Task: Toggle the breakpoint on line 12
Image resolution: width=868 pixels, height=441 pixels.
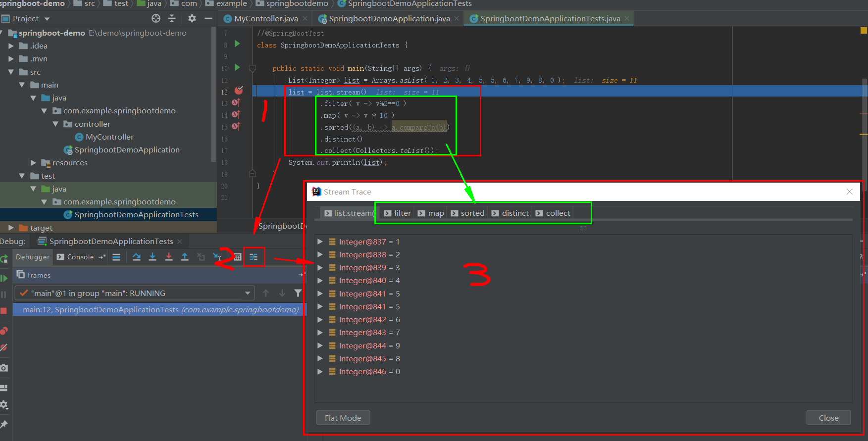Action: (x=239, y=91)
